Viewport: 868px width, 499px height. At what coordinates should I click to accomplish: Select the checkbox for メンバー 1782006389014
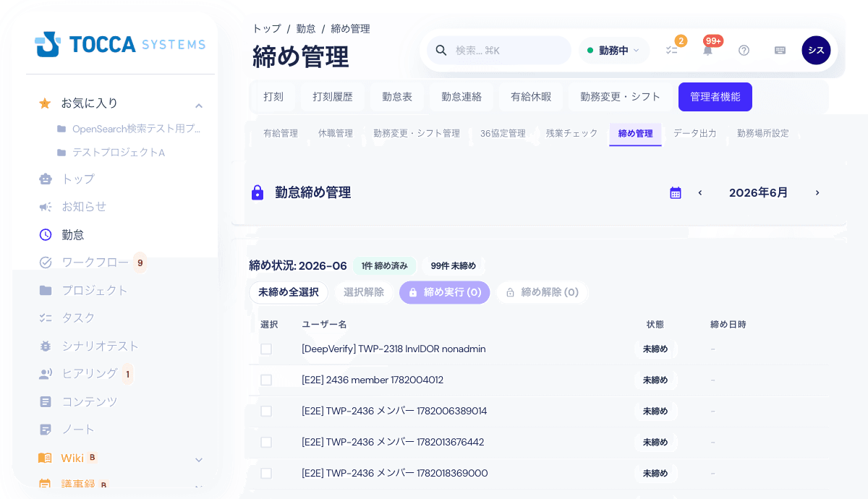click(266, 411)
